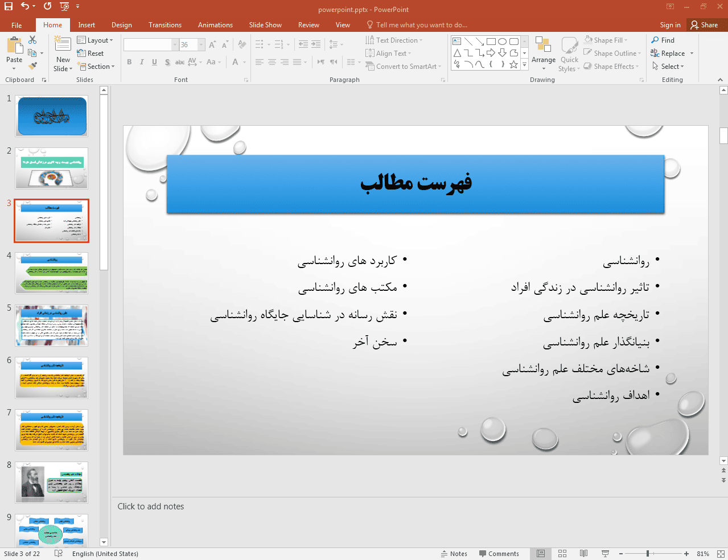728x560 pixels.
Task: Click the Paste clipboard icon
Action: click(14, 44)
